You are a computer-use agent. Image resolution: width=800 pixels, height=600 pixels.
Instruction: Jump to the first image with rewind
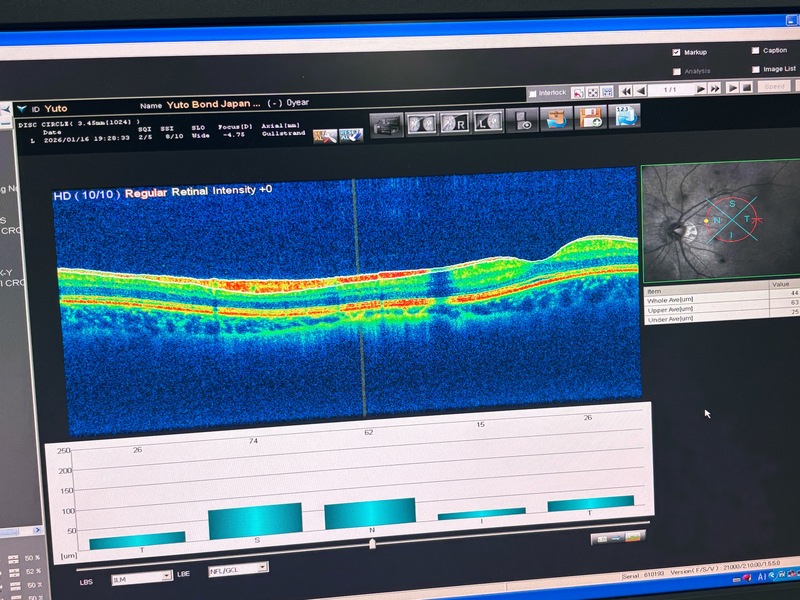click(625, 90)
